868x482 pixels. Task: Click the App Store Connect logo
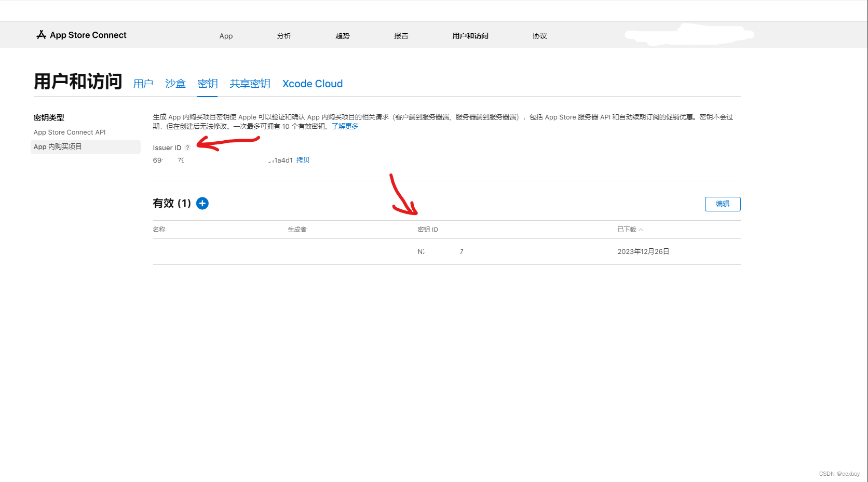coord(82,35)
